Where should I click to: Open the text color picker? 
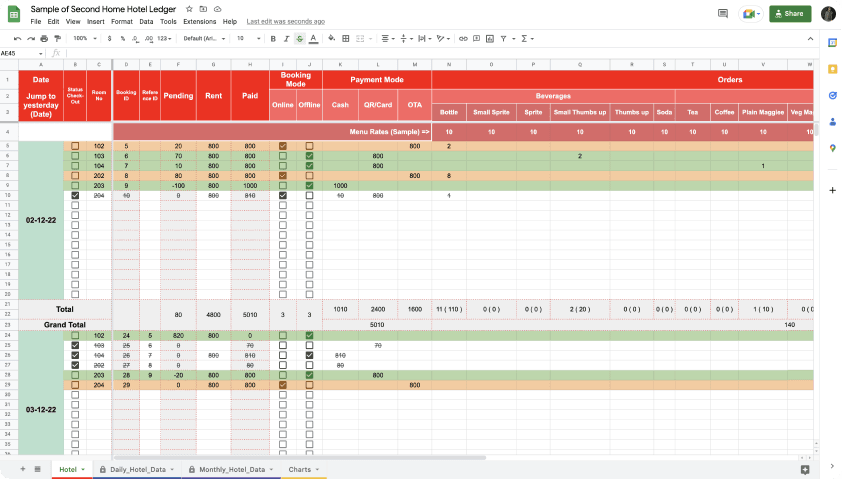pos(313,39)
